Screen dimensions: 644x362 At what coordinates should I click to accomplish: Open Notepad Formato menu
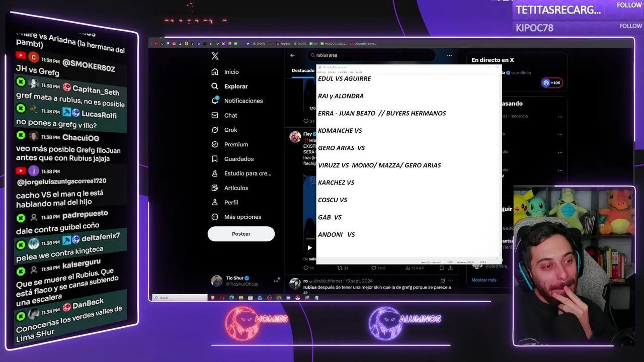pos(343,72)
